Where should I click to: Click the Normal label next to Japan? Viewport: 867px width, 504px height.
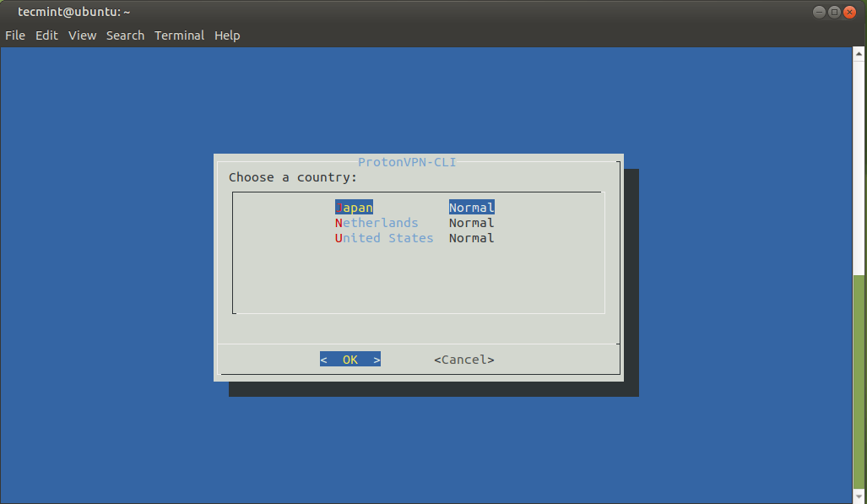(472, 208)
